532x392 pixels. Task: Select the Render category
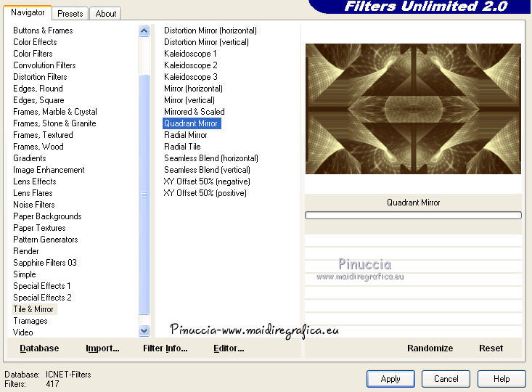[26, 251]
